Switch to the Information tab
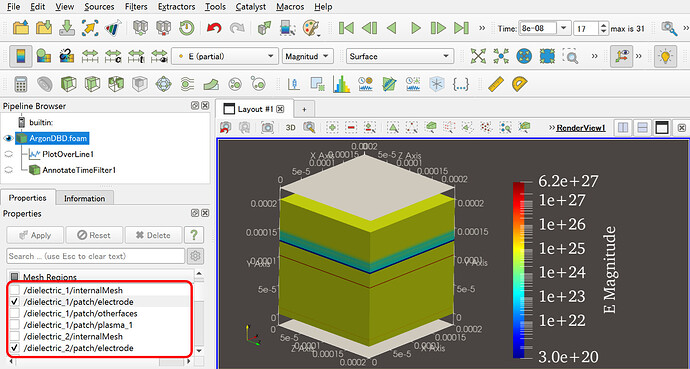690x369 pixels. click(x=84, y=198)
